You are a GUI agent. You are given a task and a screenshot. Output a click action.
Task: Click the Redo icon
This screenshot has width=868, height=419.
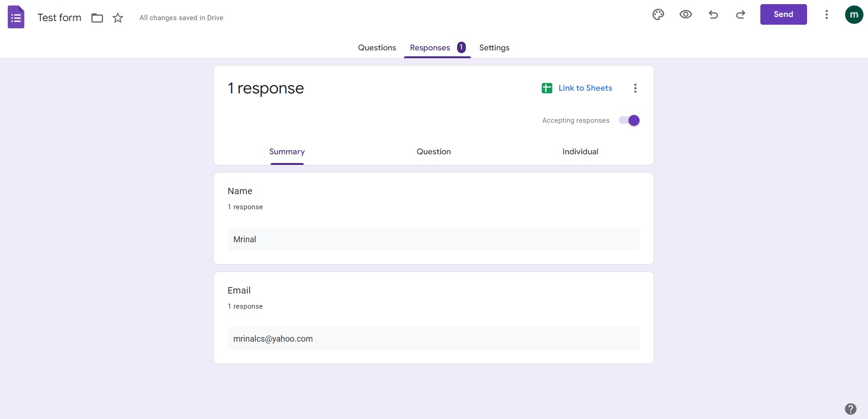pos(740,14)
